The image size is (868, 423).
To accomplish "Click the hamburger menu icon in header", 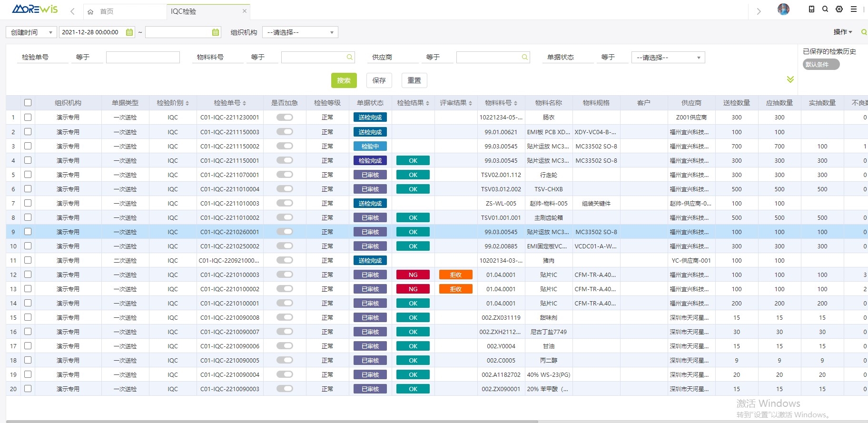I will (x=854, y=9).
